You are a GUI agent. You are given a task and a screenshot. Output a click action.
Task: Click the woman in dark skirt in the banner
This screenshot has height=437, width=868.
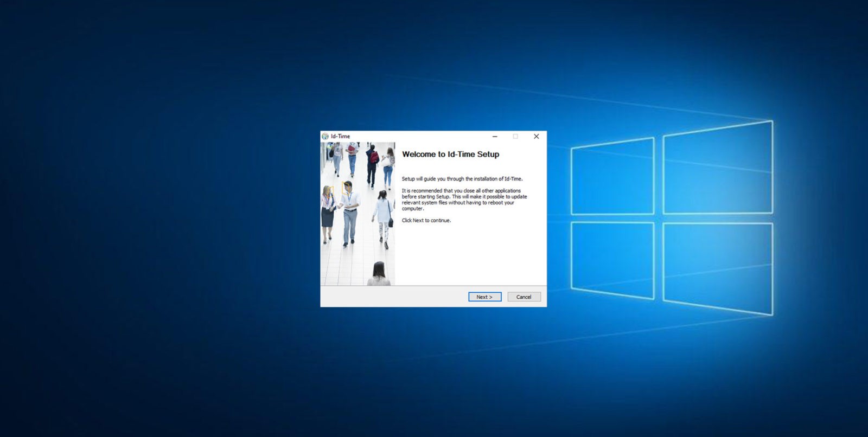coord(328,213)
